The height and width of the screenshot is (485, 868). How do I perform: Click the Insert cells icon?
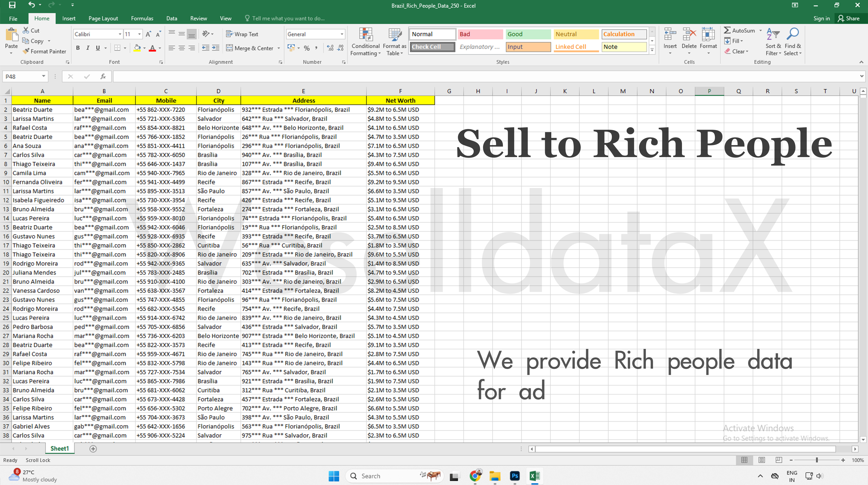click(670, 34)
